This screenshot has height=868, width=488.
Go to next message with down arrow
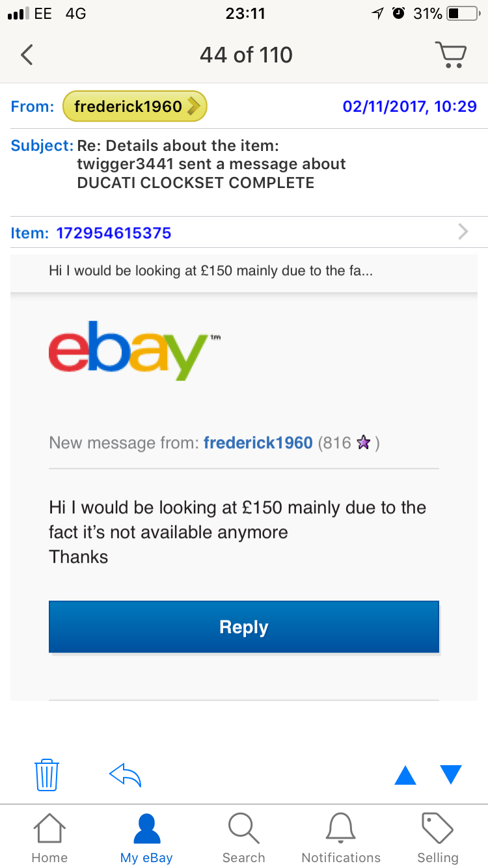tap(450, 775)
